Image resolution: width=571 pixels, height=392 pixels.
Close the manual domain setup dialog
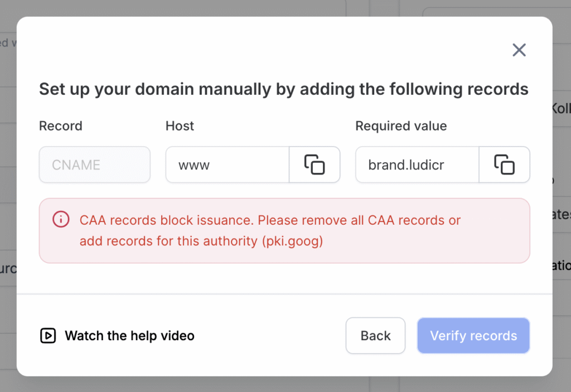tap(519, 50)
